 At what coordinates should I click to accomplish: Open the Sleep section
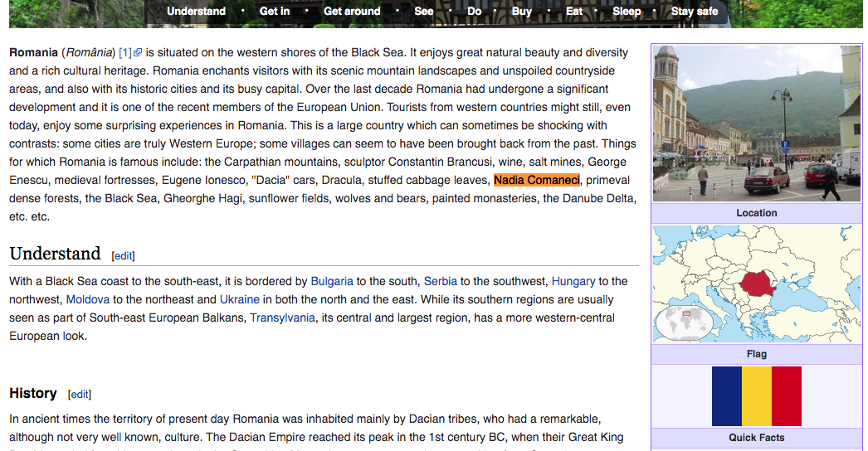pos(627,12)
